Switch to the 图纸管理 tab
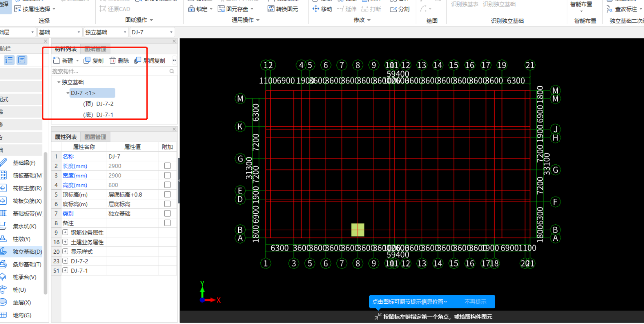 point(95,49)
